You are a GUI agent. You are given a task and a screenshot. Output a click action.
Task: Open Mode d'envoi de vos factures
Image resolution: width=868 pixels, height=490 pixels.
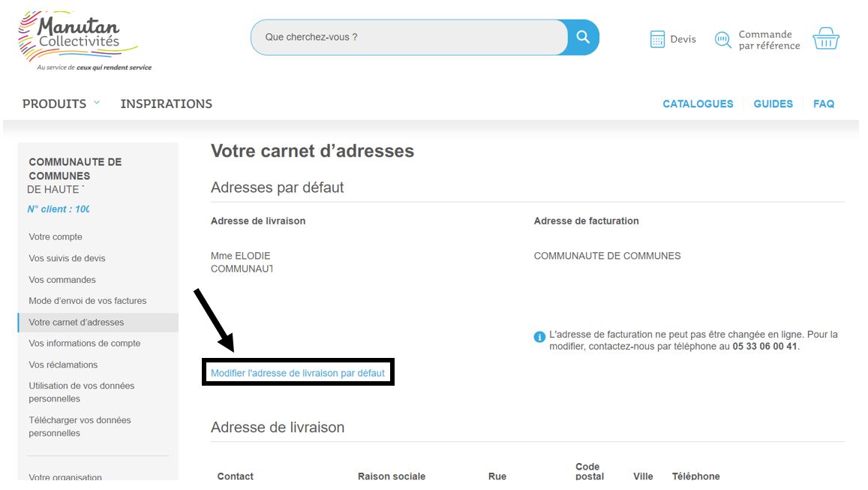point(88,301)
